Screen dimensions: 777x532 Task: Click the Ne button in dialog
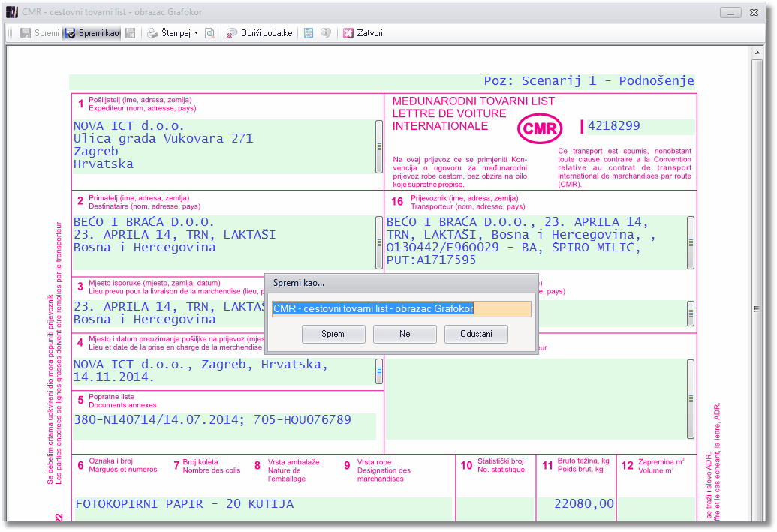pos(405,335)
